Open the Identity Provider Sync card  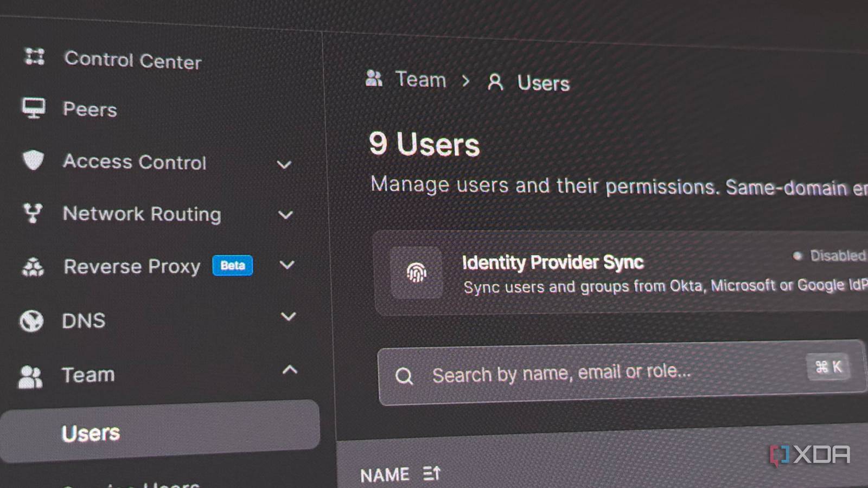click(x=621, y=272)
